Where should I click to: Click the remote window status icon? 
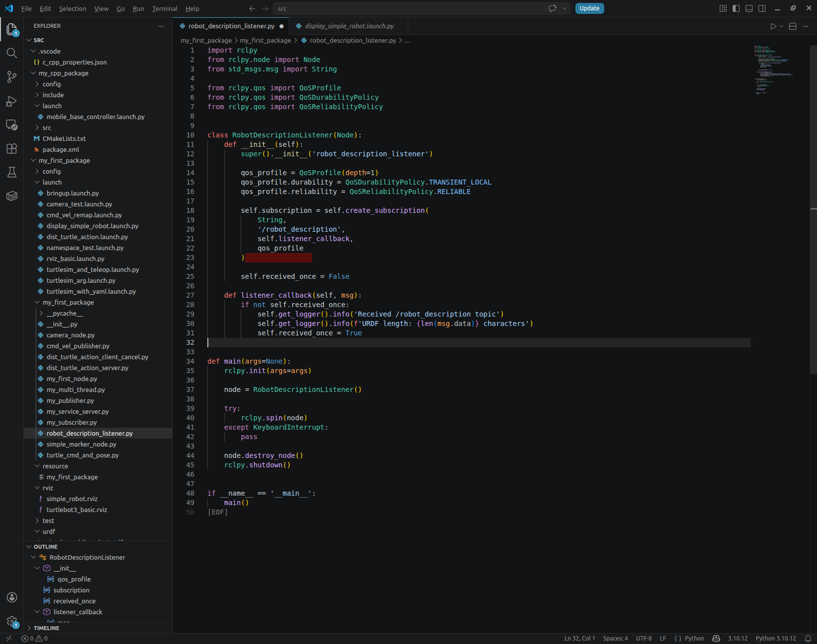[x=9, y=639]
